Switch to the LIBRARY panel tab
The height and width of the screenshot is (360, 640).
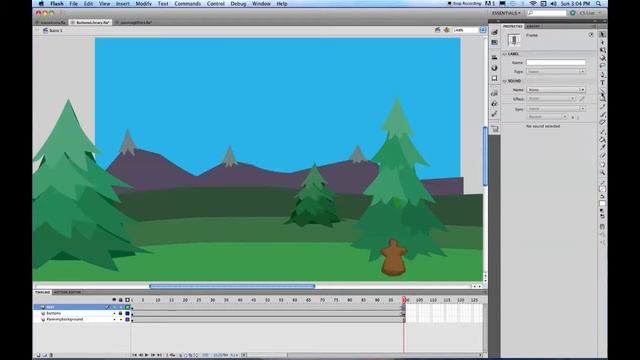(533, 26)
